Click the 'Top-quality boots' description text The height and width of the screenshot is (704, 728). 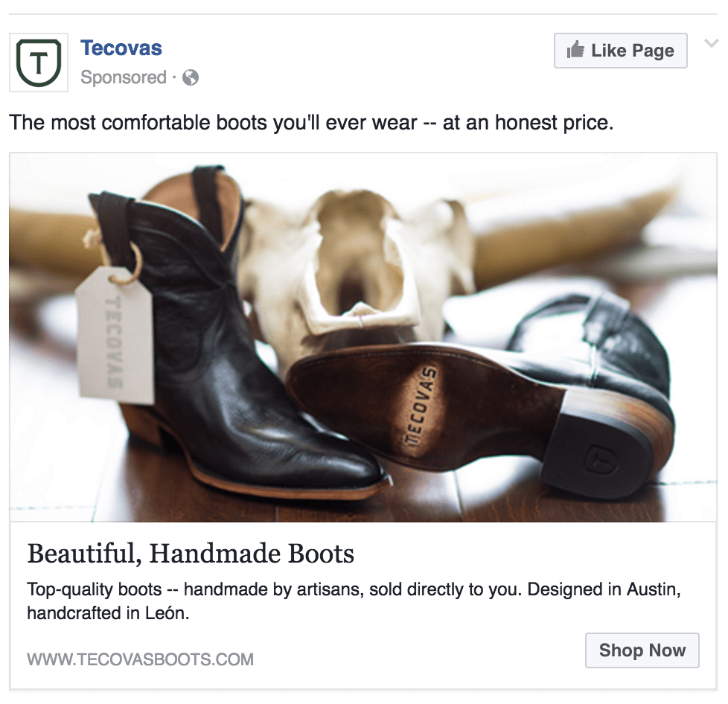(x=354, y=601)
